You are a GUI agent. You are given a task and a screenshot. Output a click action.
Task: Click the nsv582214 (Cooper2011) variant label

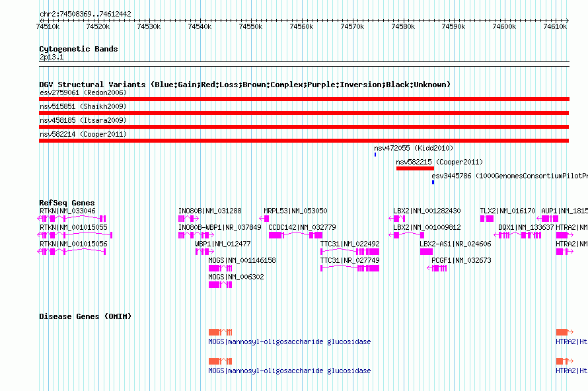click(83, 134)
